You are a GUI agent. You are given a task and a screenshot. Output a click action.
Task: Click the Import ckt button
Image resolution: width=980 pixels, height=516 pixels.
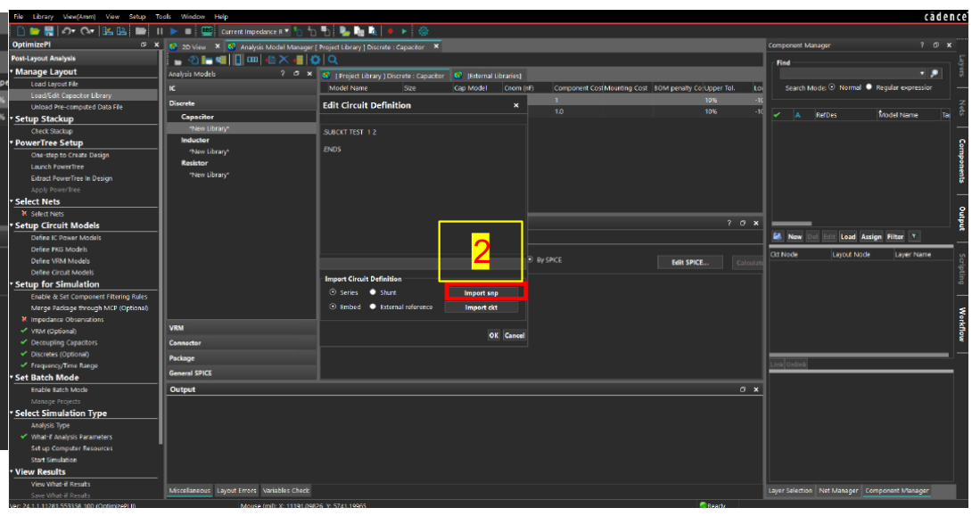click(x=482, y=307)
